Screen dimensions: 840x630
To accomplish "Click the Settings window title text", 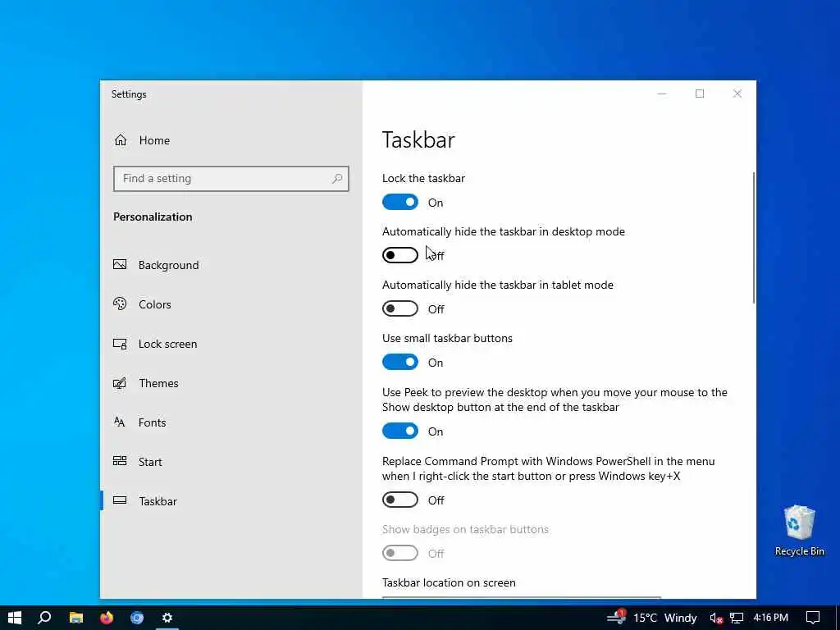I will [129, 94].
